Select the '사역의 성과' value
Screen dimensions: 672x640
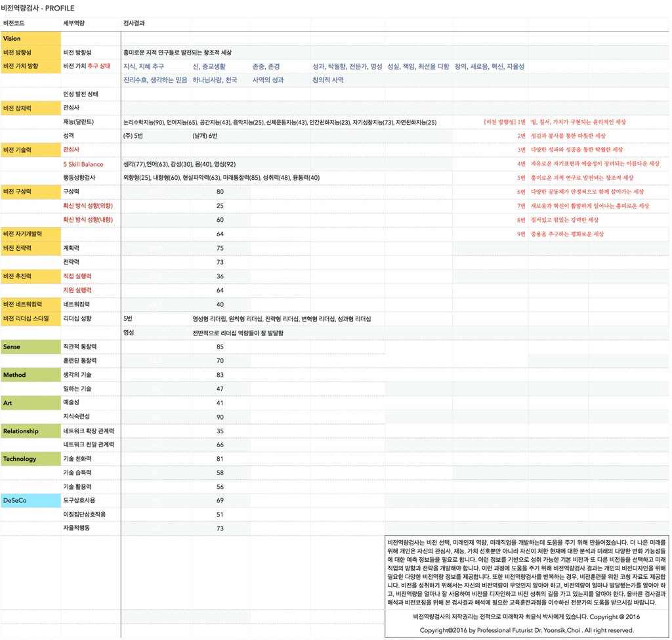click(x=268, y=80)
